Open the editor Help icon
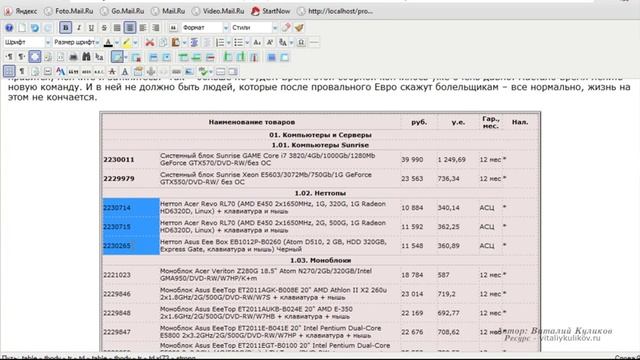This screenshot has width=640, height=360. (x=9, y=28)
